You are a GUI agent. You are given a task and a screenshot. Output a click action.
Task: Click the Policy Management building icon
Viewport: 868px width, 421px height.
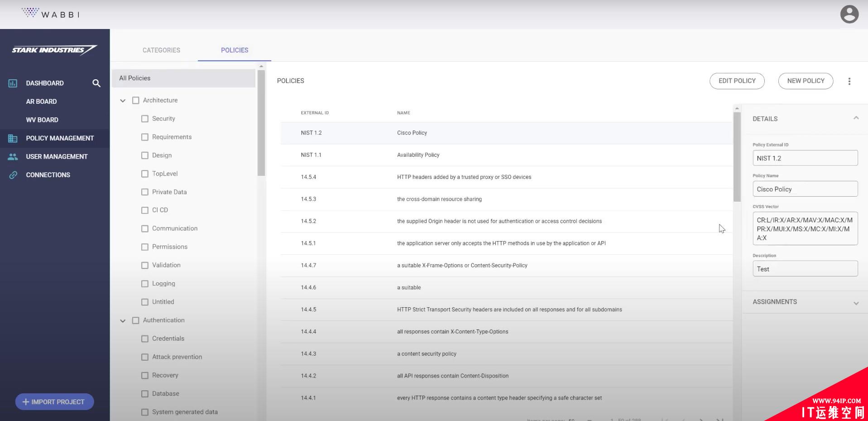pyautogui.click(x=13, y=138)
